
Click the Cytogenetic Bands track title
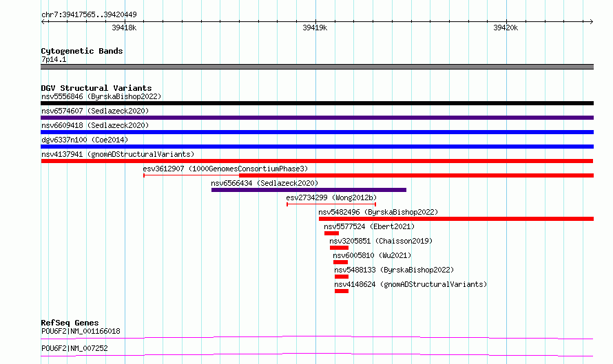pyautogui.click(x=82, y=51)
